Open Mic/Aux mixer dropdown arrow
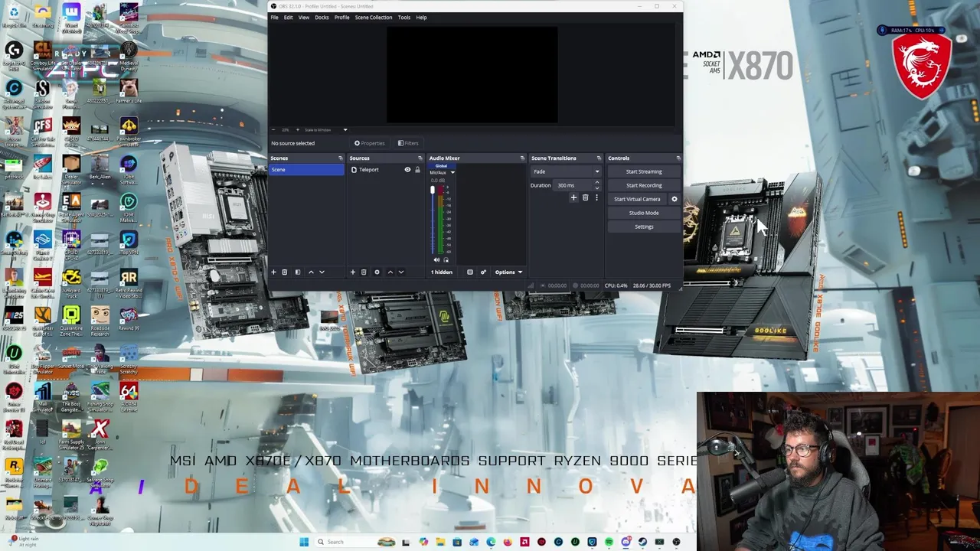The height and width of the screenshot is (551, 980). coord(452,172)
